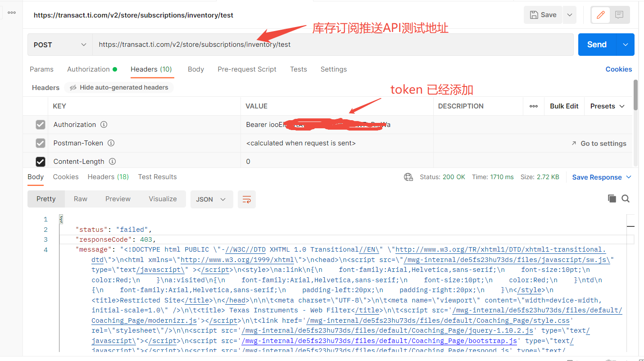Click the VALUE column header
Image resolution: width=644 pixels, height=361 pixels.
[x=257, y=106]
